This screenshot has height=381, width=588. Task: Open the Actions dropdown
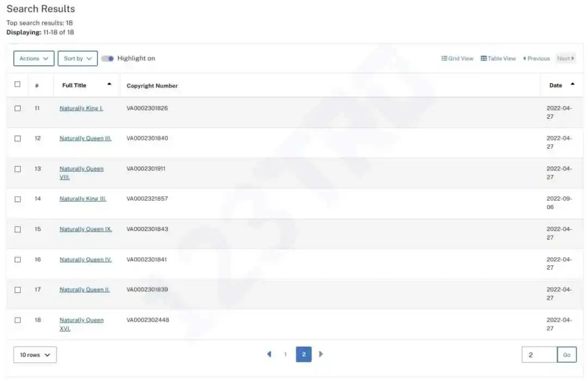[34, 58]
